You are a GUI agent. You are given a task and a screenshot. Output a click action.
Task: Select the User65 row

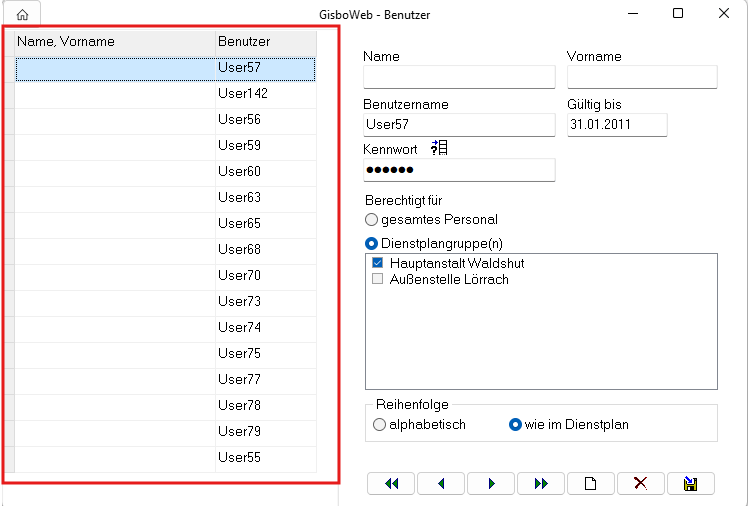point(166,225)
